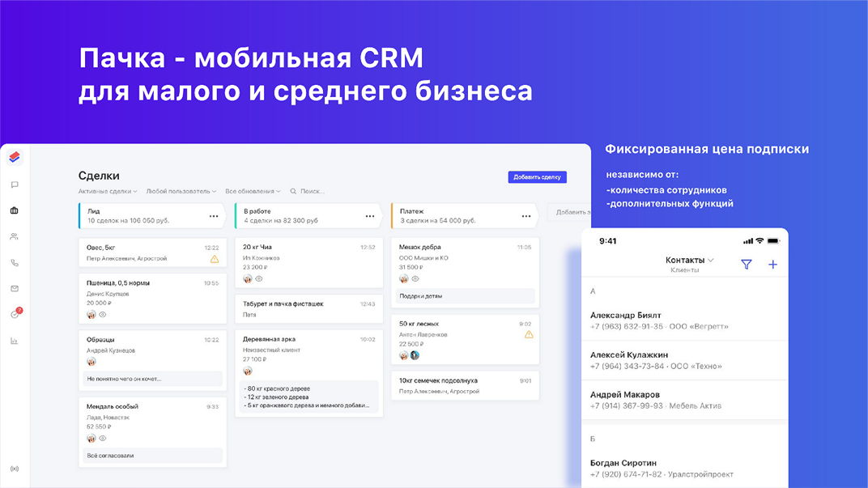Screen dimensions: 868x488
Task: Open three-dot menu of Лид column
Action: click(x=214, y=216)
